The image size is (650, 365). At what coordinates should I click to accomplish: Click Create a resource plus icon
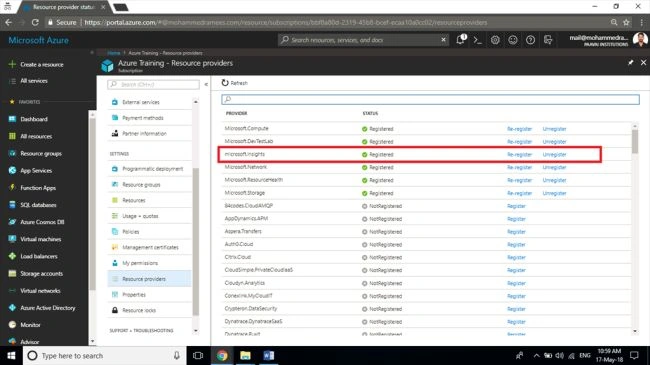[x=12, y=64]
